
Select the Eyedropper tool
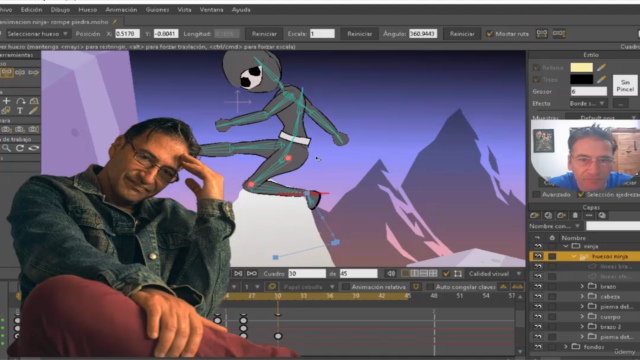point(33,110)
